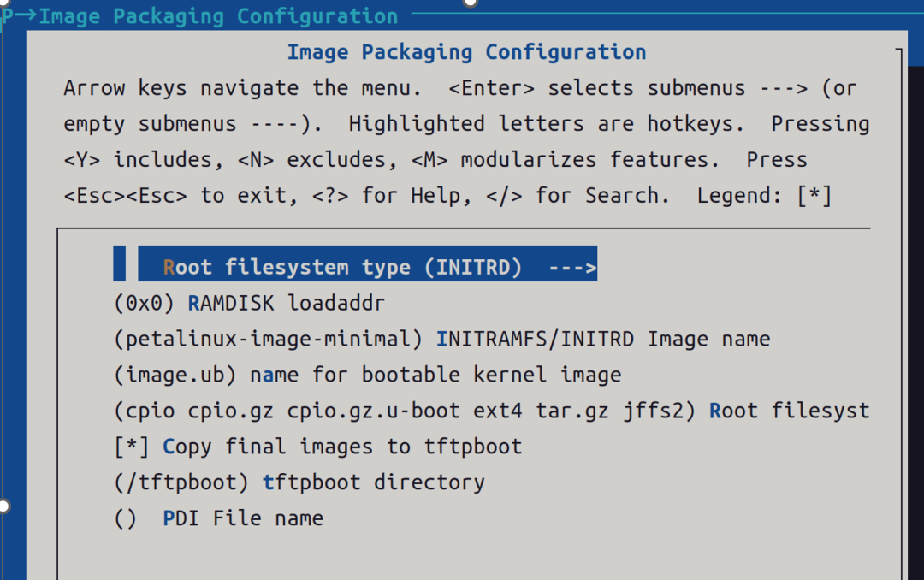Select the name for bootable kernel image entry
This screenshot has height=580, width=924.
(368, 375)
